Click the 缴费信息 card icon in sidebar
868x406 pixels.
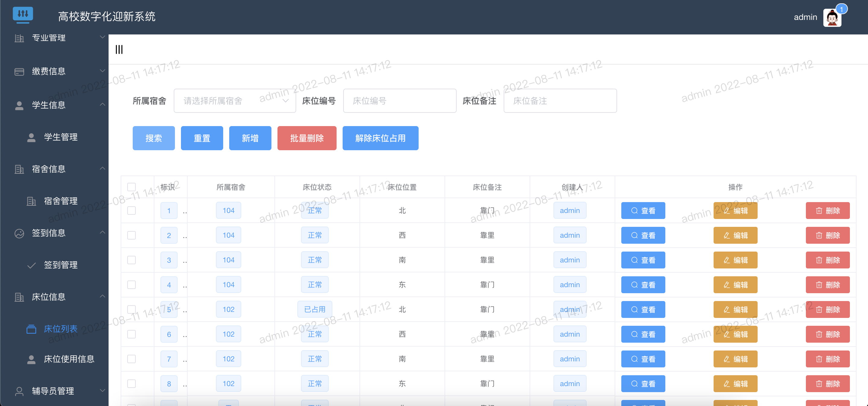[19, 72]
